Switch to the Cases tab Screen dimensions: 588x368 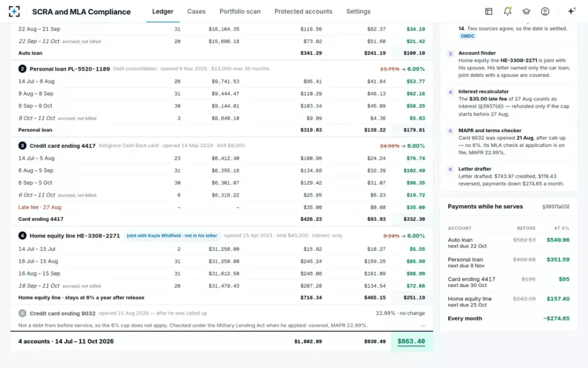click(x=196, y=11)
